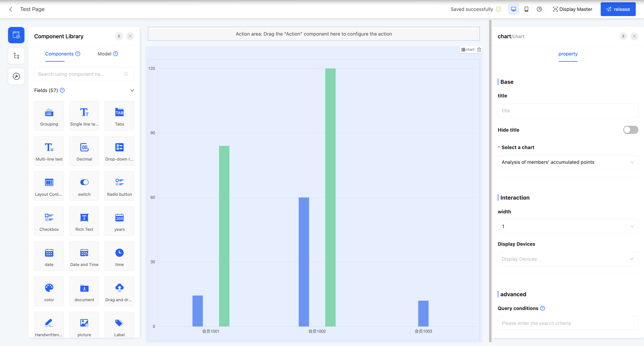The image size is (644, 346).
Task: Open the tree structure sidebar icon
Action: [x=16, y=56]
